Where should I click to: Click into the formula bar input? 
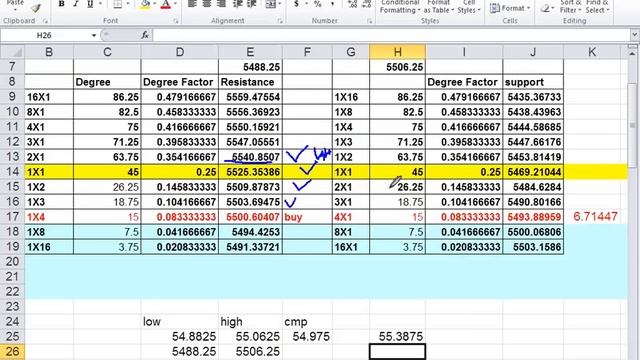(x=392, y=35)
